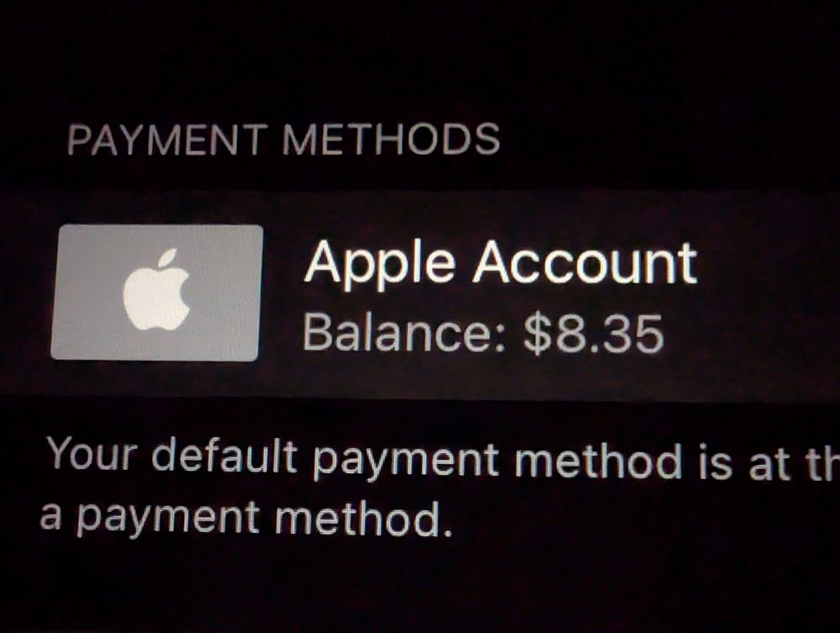
Task: Select the gray Apple Account card image
Action: pyautogui.click(x=156, y=292)
